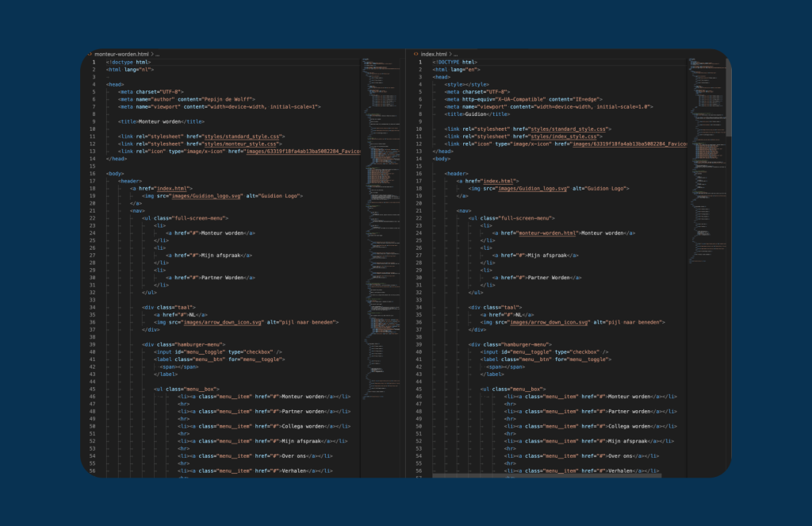The height and width of the screenshot is (526, 812).
Task: Follow images/arrow_down_icon.svg link in right editor
Action: (550, 322)
